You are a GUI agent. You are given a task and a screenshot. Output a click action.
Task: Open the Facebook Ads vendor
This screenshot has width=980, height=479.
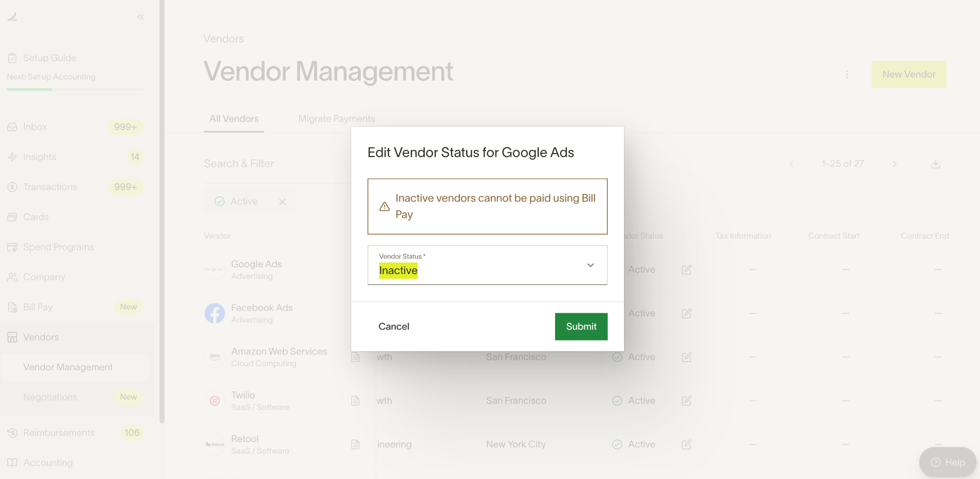pyautogui.click(x=262, y=308)
